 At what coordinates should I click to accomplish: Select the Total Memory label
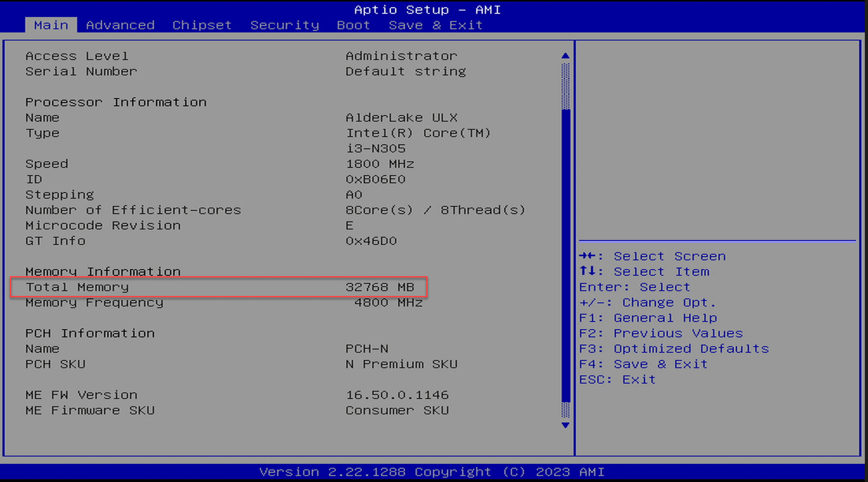pos(77,287)
